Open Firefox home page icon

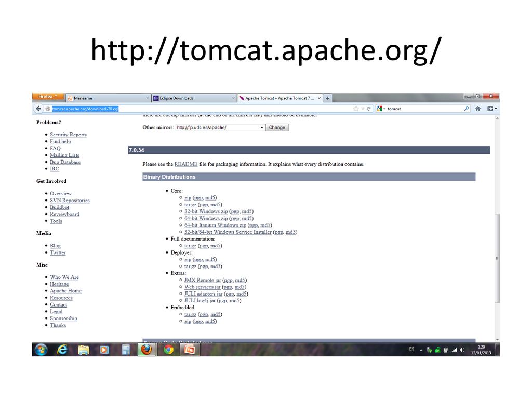pyautogui.click(x=478, y=109)
